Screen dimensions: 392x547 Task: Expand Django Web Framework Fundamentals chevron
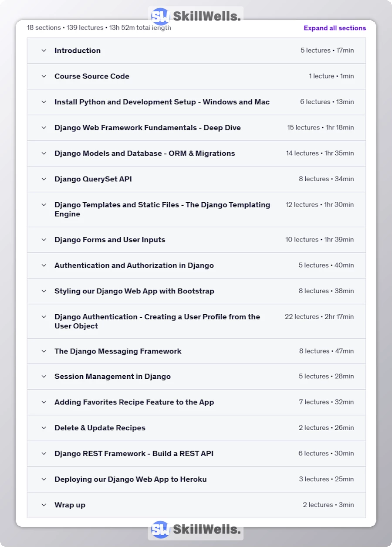click(44, 128)
